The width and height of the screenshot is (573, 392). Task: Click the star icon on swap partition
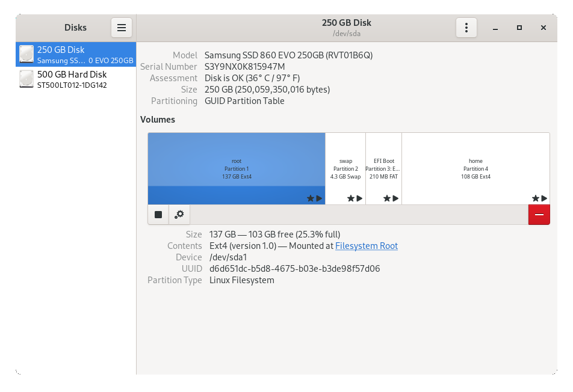(x=350, y=198)
